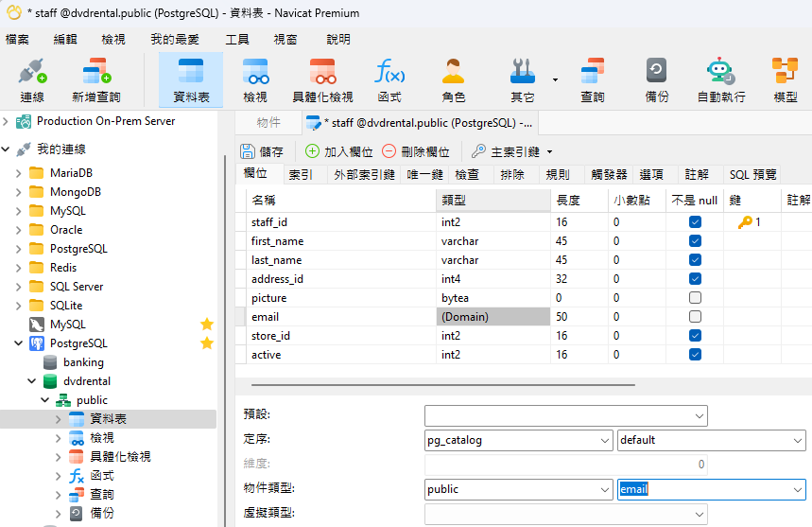Toggle not null for active
The image size is (812, 527).
click(x=695, y=355)
